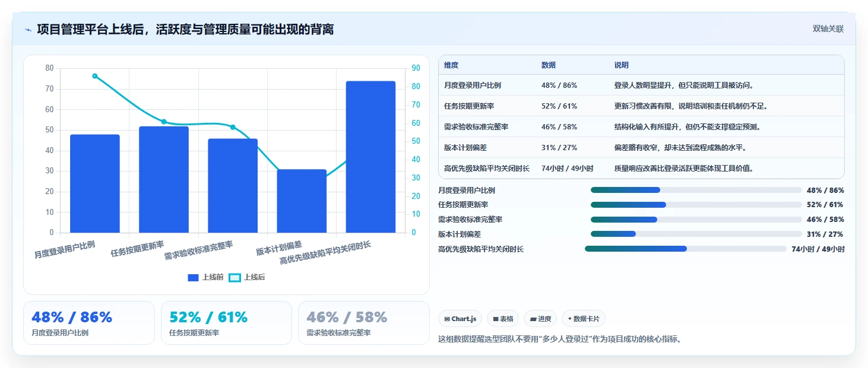868x368 pixels.
Task: Click the 74小时 / 49小时 value beside the progress bar
Action: click(818, 249)
